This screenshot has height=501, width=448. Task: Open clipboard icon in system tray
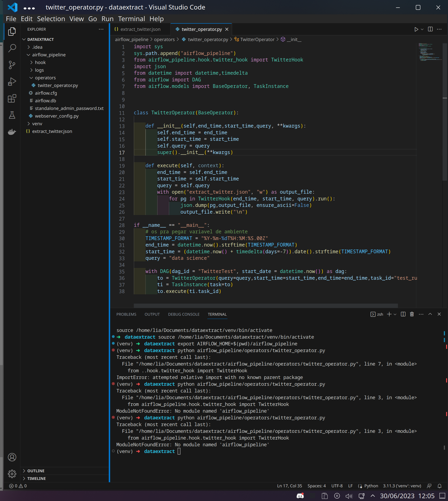tap(325, 496)
